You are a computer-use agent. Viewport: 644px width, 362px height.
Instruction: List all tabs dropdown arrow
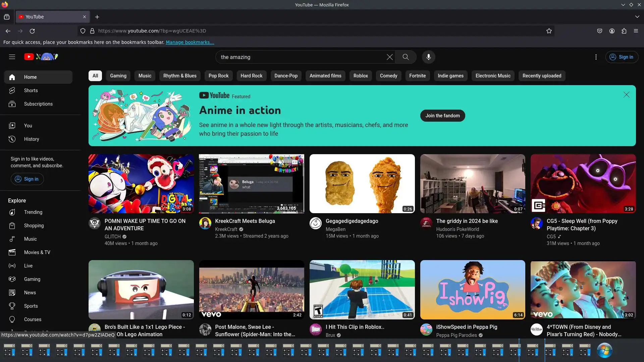tap(637, 17)
